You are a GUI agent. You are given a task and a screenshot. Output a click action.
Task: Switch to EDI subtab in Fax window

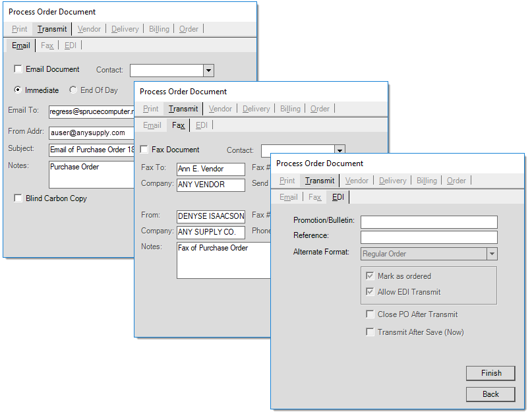tap(202, 125)
